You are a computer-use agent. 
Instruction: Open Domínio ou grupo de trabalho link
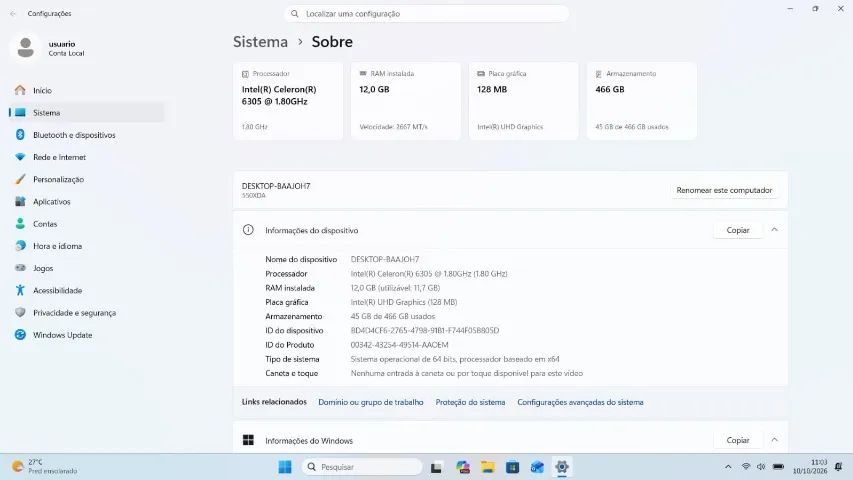pos(370,402)
